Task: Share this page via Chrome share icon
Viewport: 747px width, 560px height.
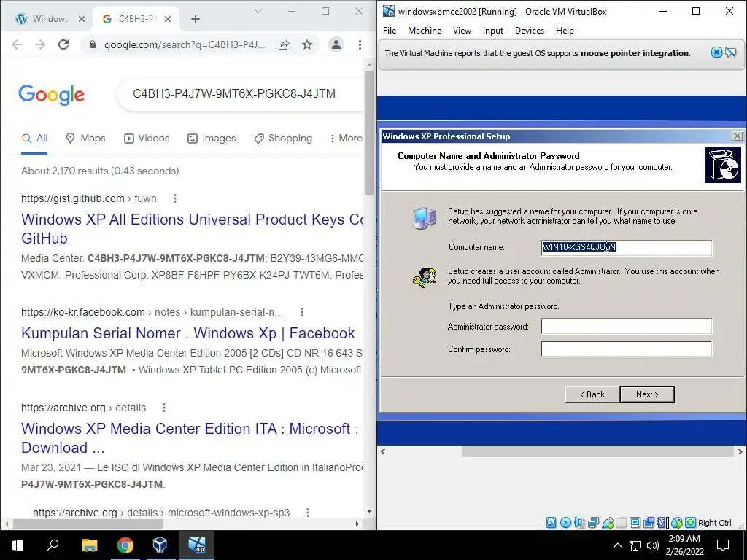Action: coord(284,44)
